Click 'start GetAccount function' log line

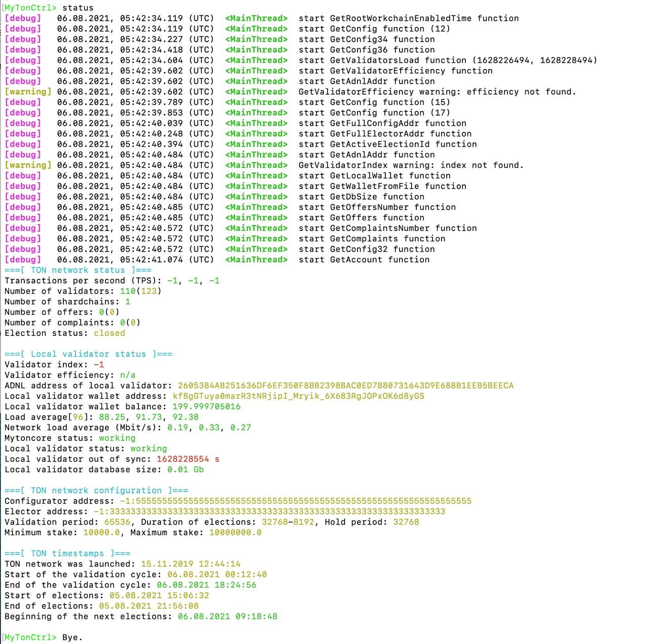pyautogui.click(x=364, y=259)
